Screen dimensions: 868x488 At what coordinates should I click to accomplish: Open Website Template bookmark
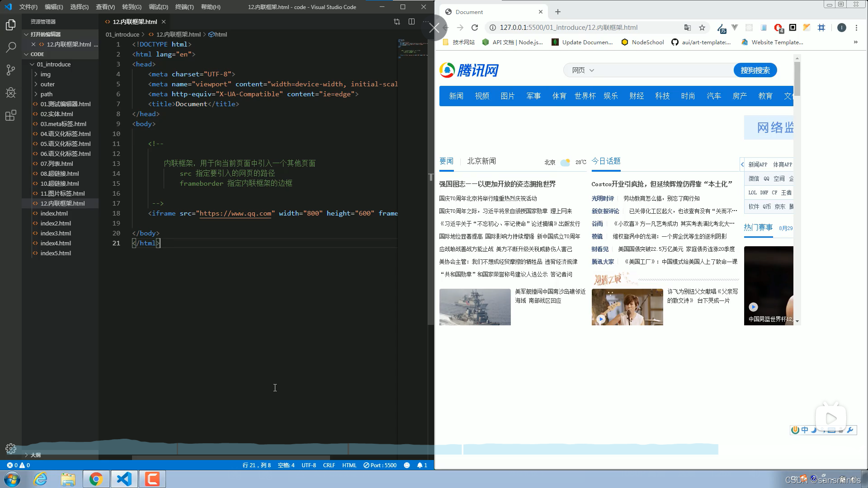point(772,42)
